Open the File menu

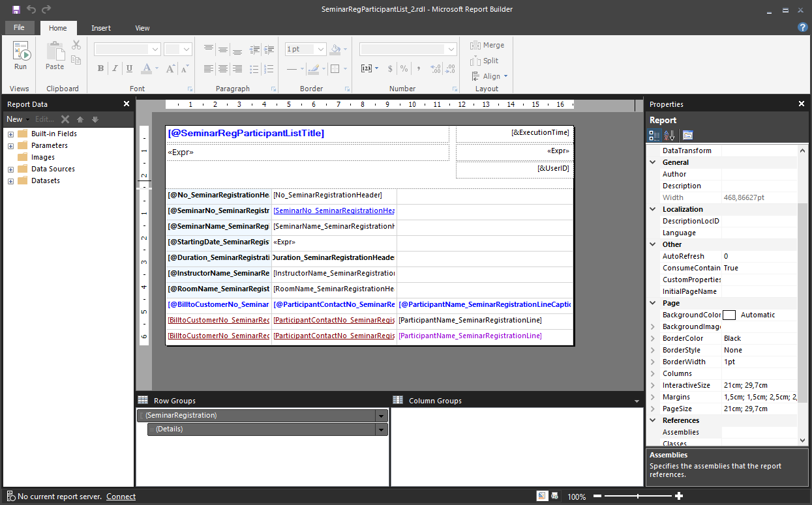pyautogui.click(x=20, y=27)
